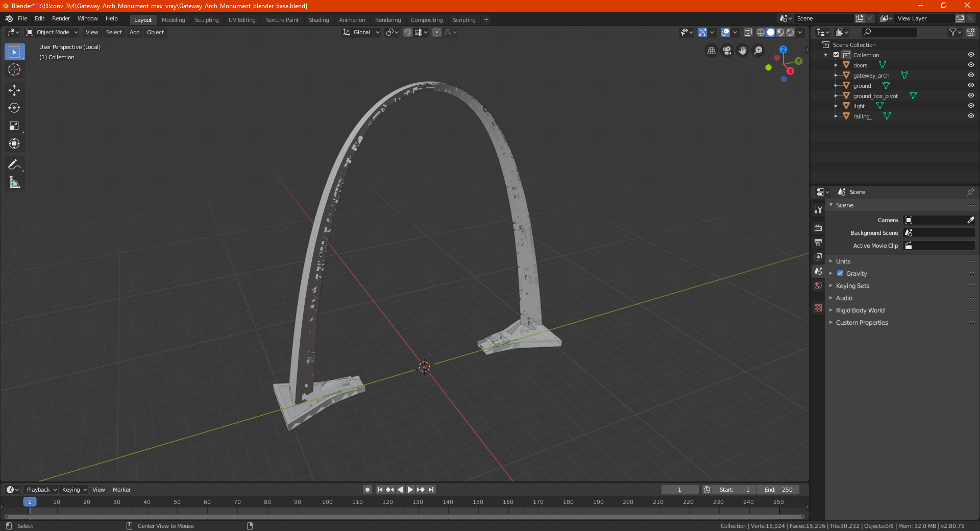Select the Select Box tool

pos(14,52)
